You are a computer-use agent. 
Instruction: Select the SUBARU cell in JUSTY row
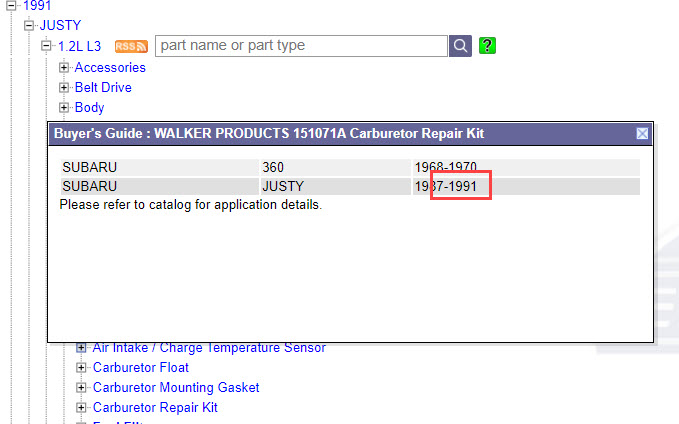160,186
